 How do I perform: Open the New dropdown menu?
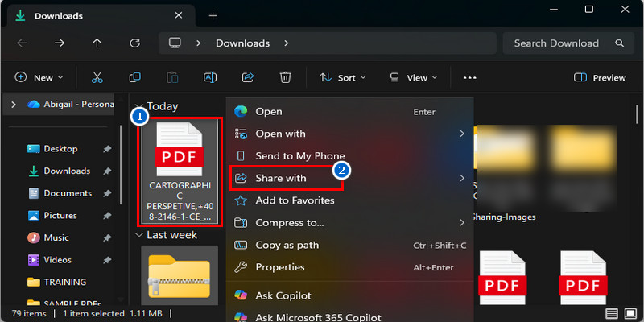39,77
